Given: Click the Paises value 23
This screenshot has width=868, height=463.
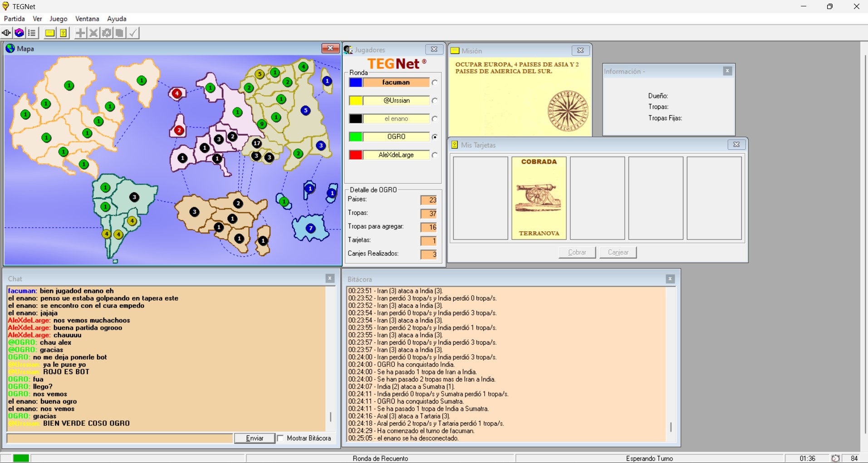Looking at the screenshot, I should (429, 200).
